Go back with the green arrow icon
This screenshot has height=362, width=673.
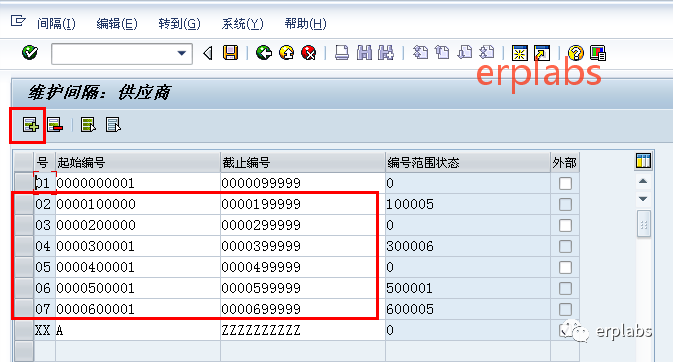pos(264,53)
